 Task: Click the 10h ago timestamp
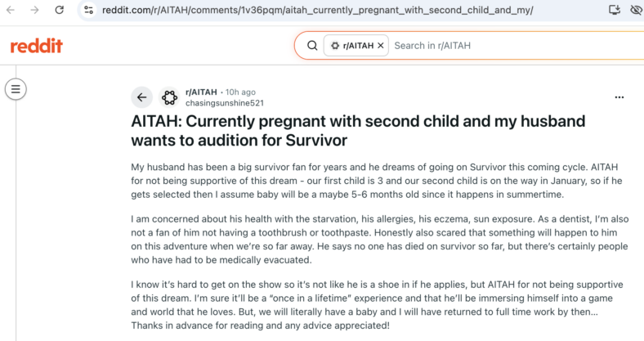point(240,92)
